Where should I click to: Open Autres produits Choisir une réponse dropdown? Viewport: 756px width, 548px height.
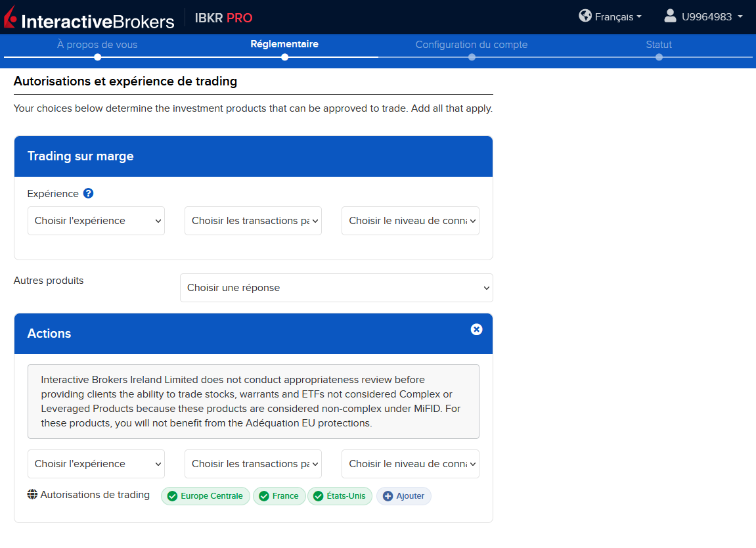tap(336, 288)
